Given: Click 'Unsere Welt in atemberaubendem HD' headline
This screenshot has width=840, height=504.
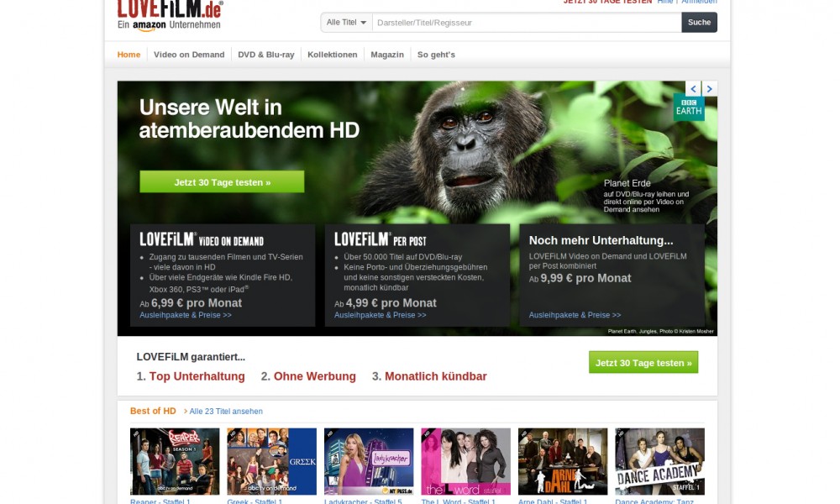Looking at the screenshot, I should point(249,119).
